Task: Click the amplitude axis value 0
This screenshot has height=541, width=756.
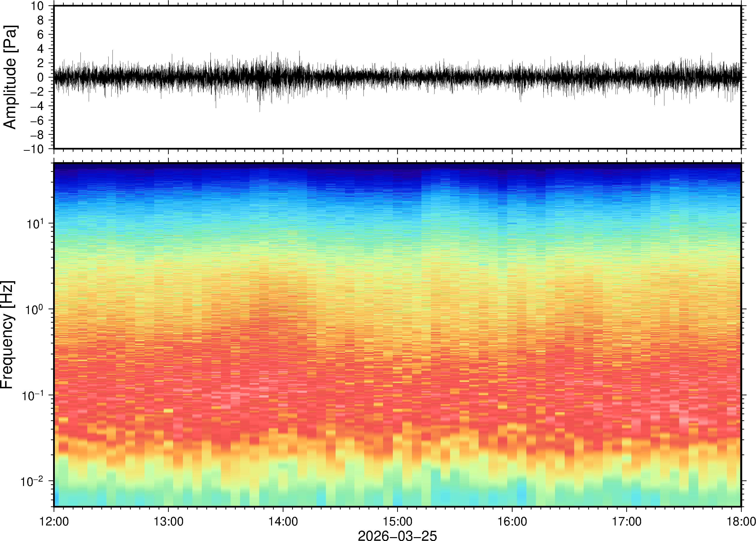Action: [x=40, y=78]
